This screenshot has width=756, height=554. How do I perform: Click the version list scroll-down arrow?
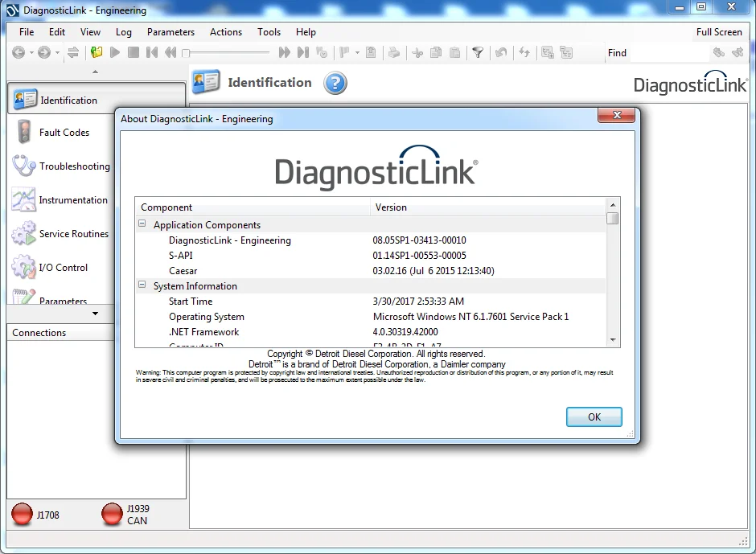point(613,340)
